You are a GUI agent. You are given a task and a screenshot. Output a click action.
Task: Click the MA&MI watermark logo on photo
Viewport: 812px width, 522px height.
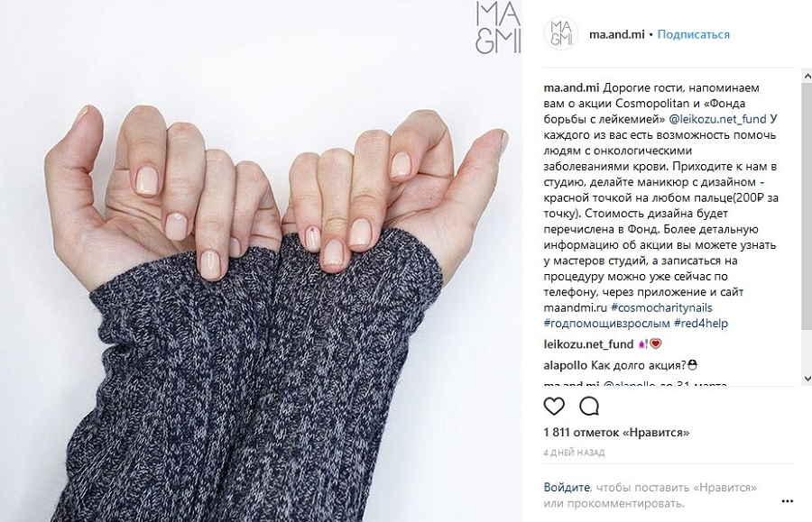498,27
